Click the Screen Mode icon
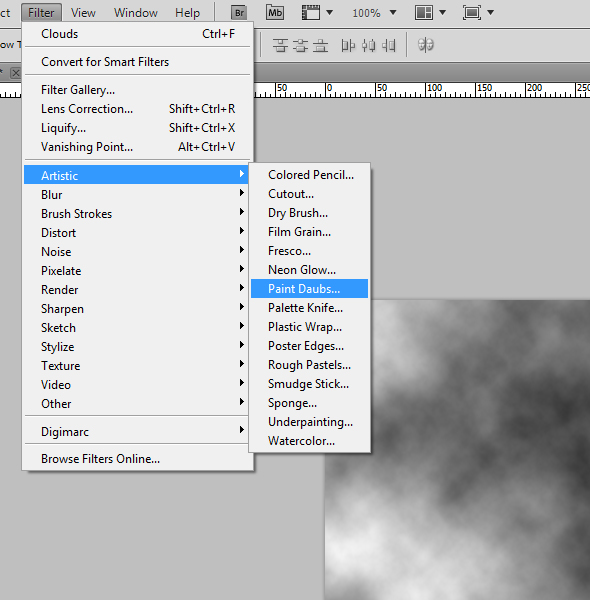The height and width of the screenshot is (600, 590). point(472,13)
